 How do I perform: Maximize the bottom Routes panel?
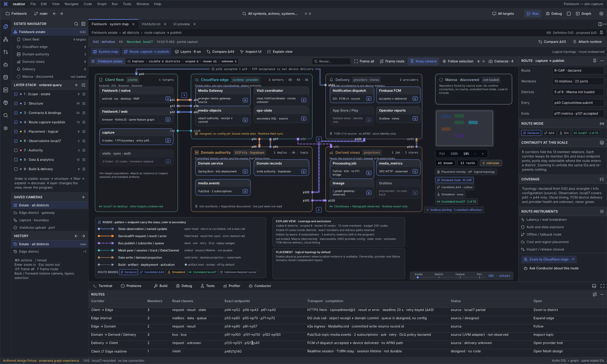click(x=602, y=286)
